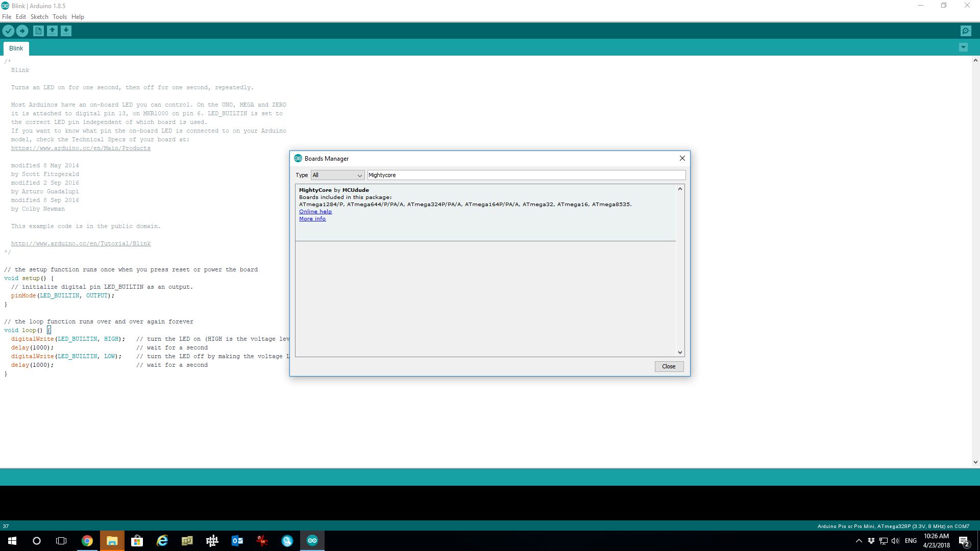Click the Close button in Boards Manager
The image size is (980, 551).
[669, 366]
